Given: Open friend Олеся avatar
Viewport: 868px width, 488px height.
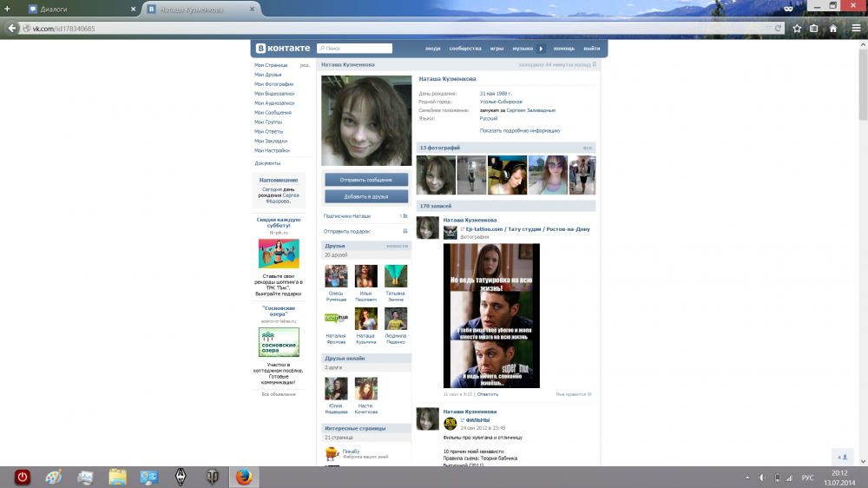Looking at the screenshot, I should point(336,276).
